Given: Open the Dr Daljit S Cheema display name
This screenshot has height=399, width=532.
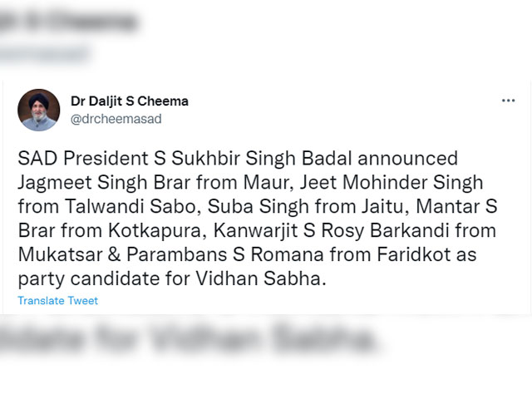Looking at the screenshot, I should 129,101.
